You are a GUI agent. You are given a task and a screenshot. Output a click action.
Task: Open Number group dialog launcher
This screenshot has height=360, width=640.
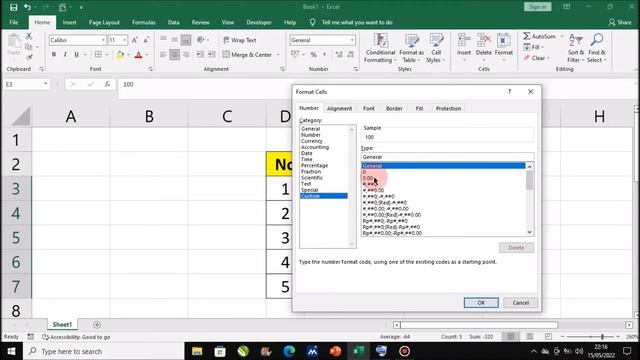(356, 69)
